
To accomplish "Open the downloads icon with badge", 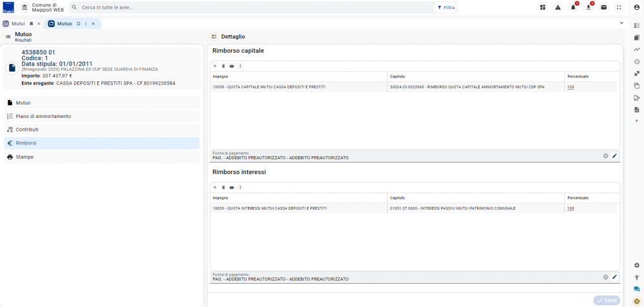I will click(x=589, y=7).
